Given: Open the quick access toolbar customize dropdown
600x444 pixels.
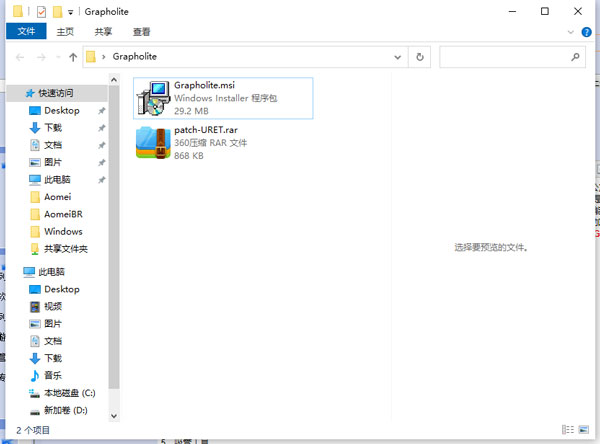Looking at the screenshot, I should point(70,12).
